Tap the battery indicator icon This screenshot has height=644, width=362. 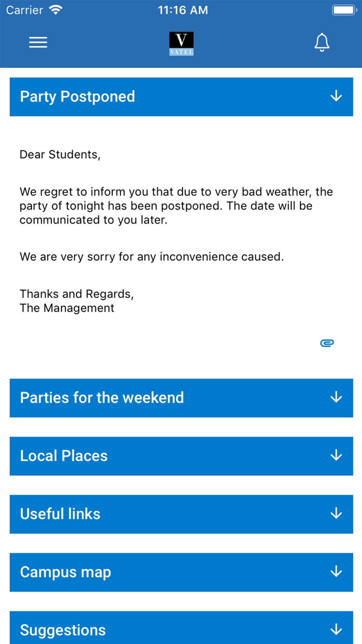click(x=344, y=10)
